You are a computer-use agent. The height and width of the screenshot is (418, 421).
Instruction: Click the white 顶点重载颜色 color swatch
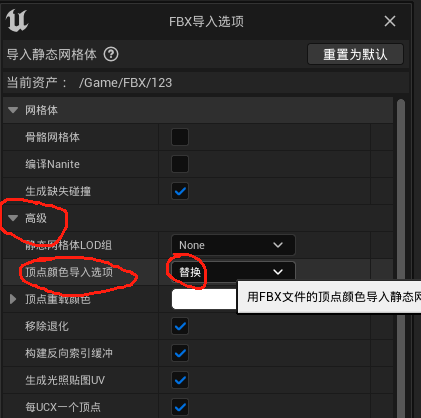point(204,299)
